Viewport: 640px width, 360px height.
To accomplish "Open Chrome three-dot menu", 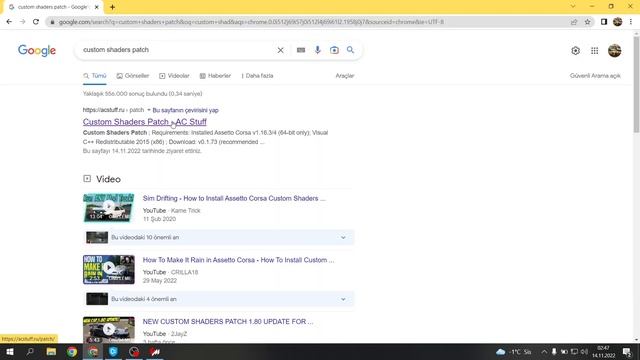I will click(631, 22).
